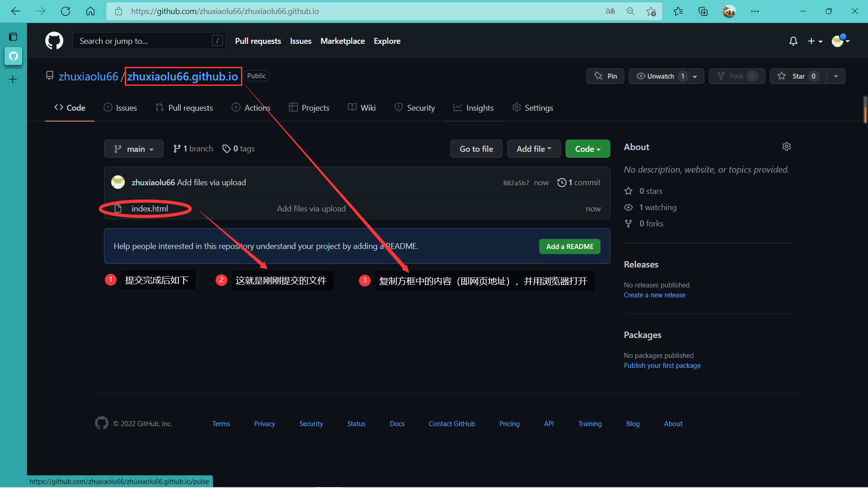This screenshot has height=488, width=868.
Task: Click Publish your first package link
Action: click(662, 366)
